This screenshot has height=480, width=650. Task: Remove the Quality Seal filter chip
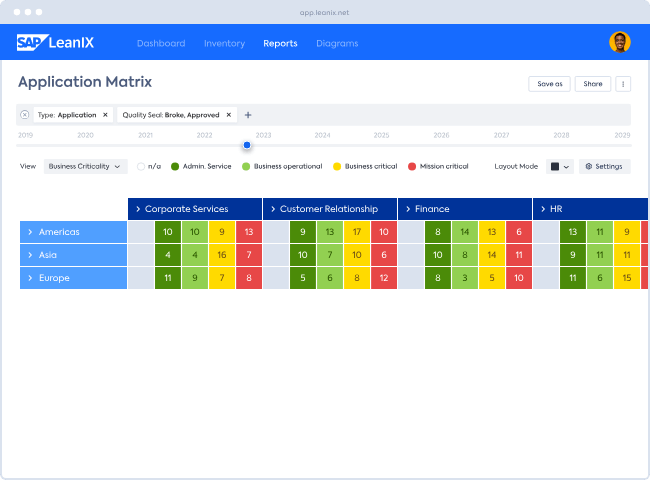228,115
